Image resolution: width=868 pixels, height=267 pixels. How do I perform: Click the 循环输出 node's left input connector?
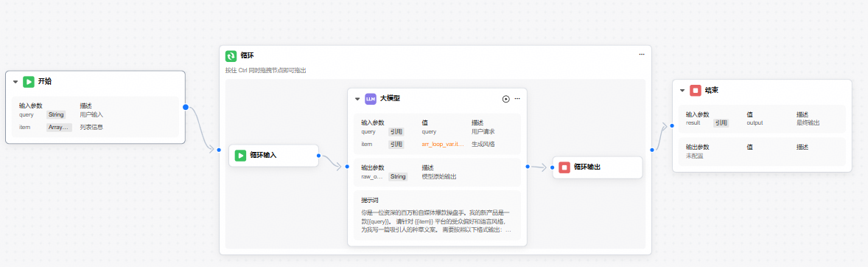553,167
